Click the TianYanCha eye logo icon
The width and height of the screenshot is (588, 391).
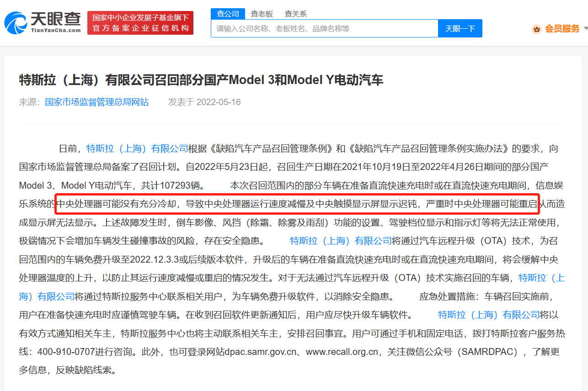(16, 23)
